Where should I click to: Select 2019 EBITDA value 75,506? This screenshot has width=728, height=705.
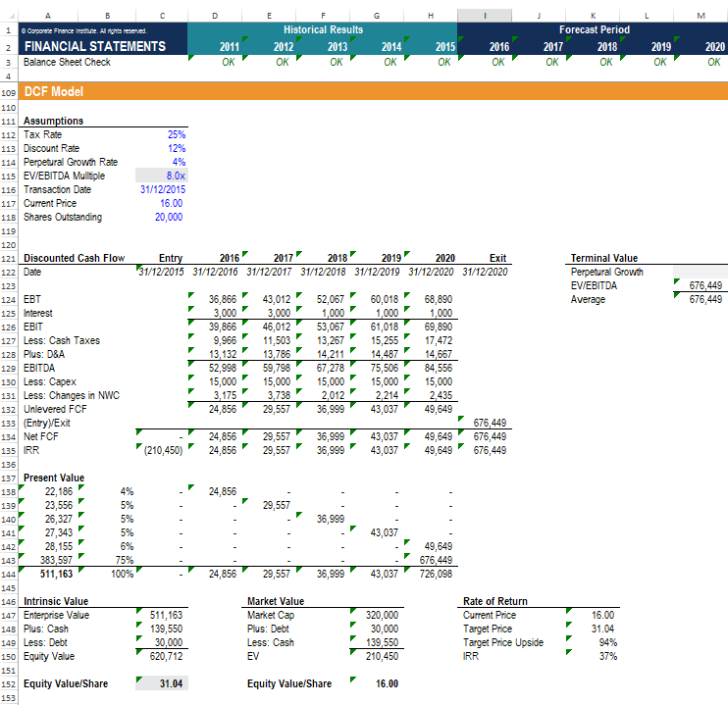pos(384,368)
